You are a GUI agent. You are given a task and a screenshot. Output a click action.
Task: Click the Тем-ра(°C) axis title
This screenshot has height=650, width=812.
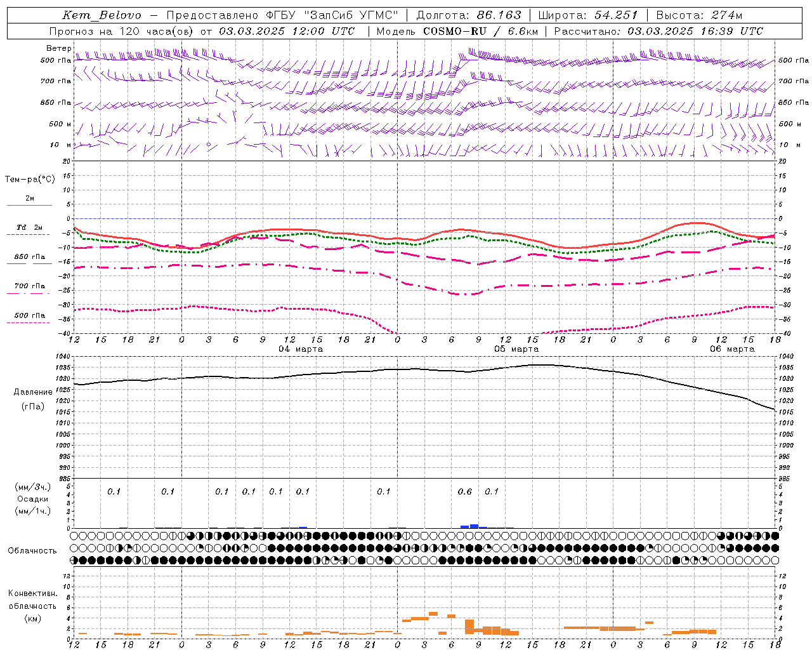pyautogui.click(x=30, y=180)
